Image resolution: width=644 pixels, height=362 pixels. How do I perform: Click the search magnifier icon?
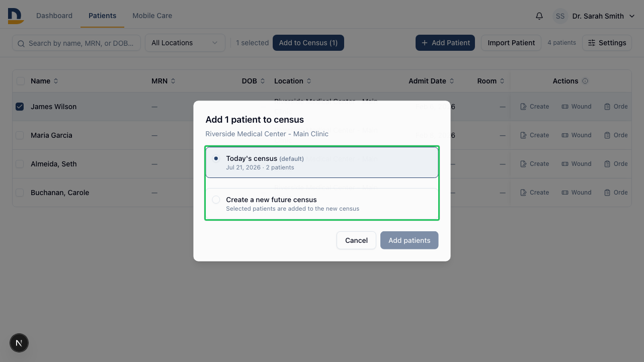21,44
